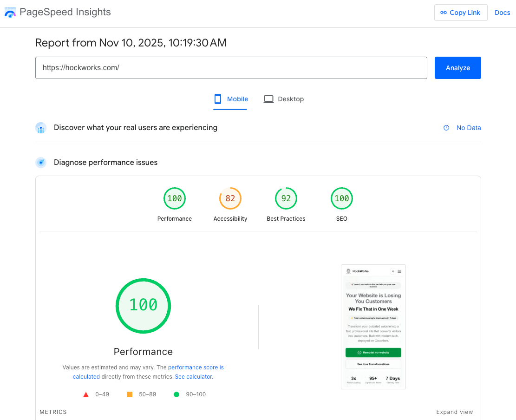Select the mobile phone icon

pyautogui.click(x=217, y=99)
